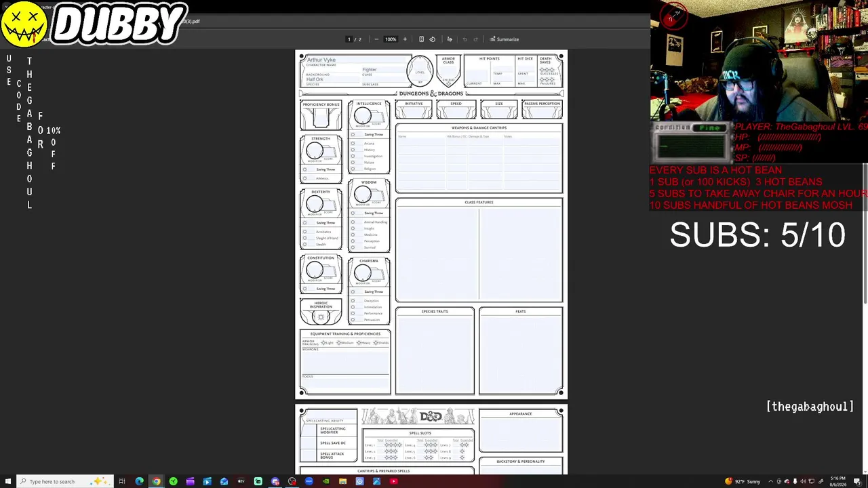Screen dimensions: 868x488
Task: Click the Size field box
Action: click(x=499, y=110)
